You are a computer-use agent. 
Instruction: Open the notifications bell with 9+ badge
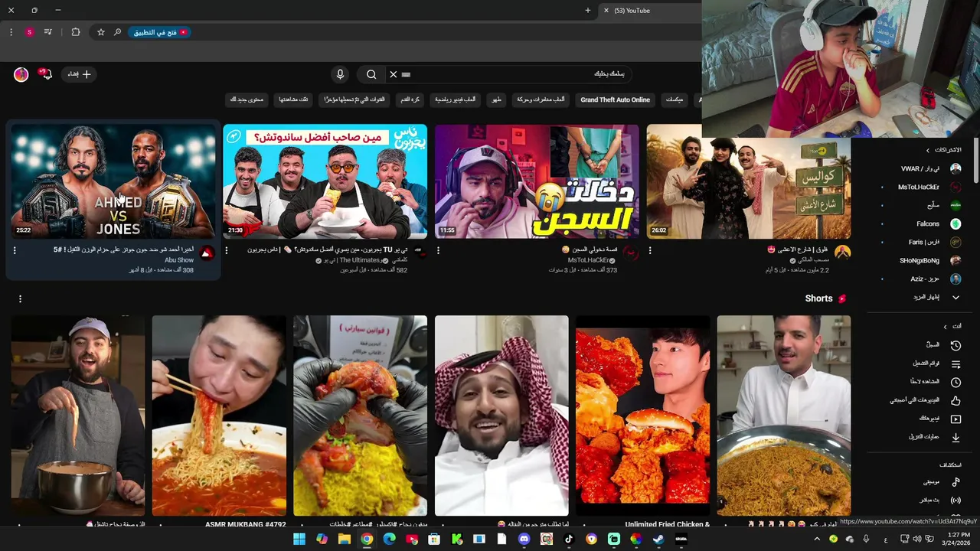coord(46,74)
